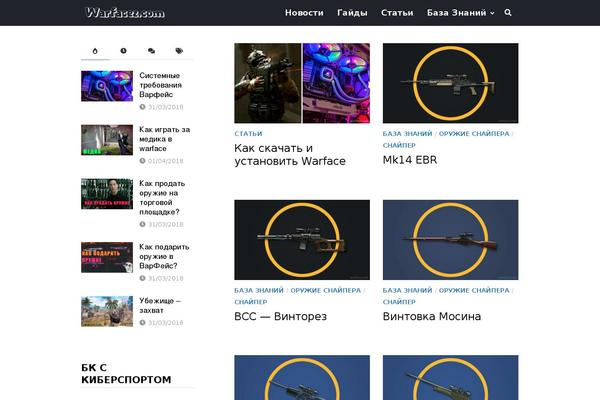Open the Новости menu item
This screenshot has height=400, width=600.
coord(304,13)
